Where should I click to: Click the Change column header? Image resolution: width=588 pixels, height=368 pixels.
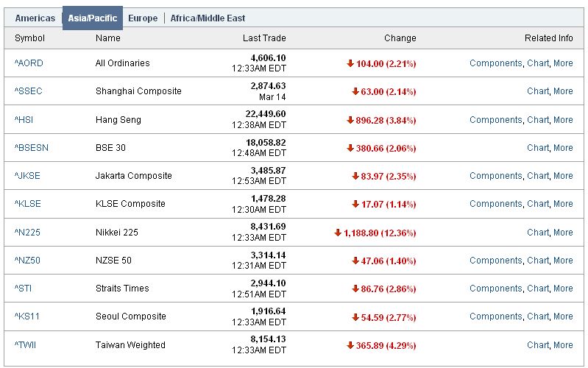point(400,38)
